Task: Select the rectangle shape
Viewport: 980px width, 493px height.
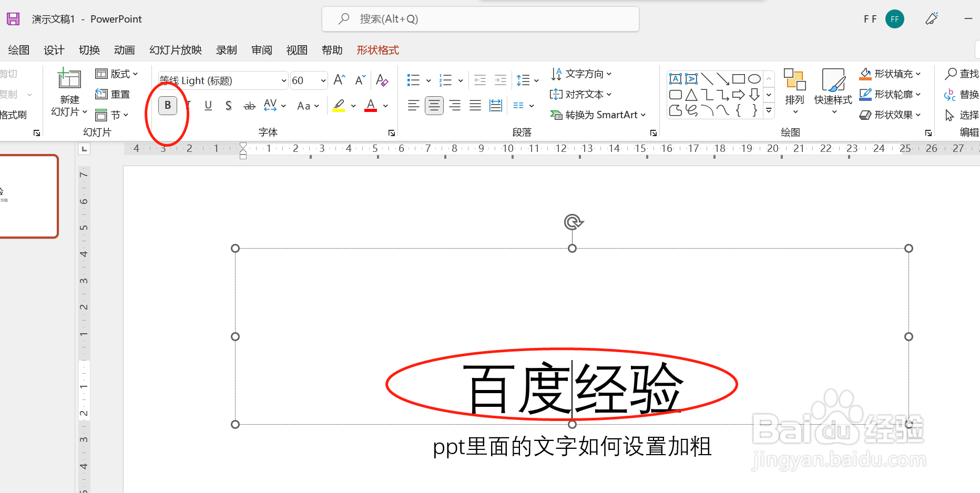Action: (739, 79)
